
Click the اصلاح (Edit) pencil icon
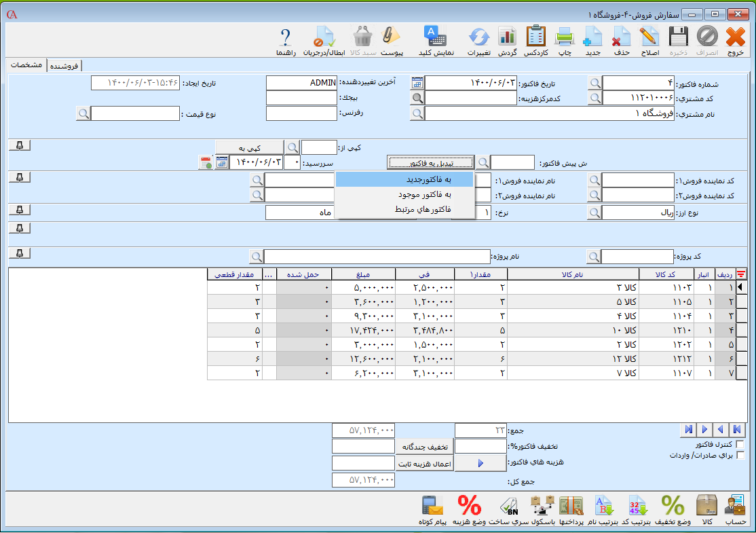[x=649, y=37]
